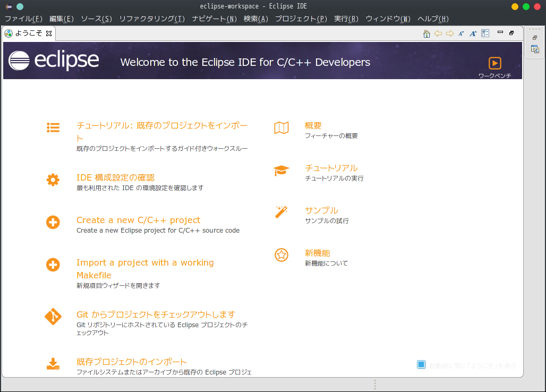This screenshot has height=392, width=546.
Task: Open the 概要 link
Action: coord(313,125)
